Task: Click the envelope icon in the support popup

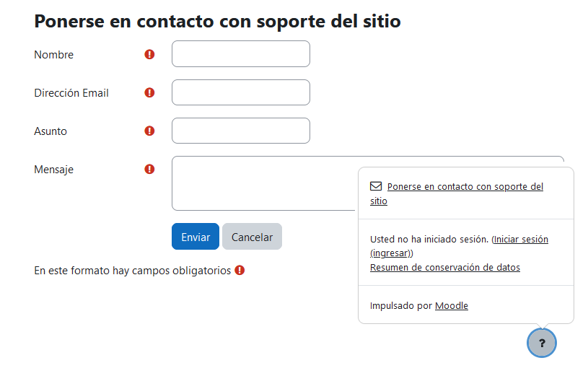Action: 375,186
